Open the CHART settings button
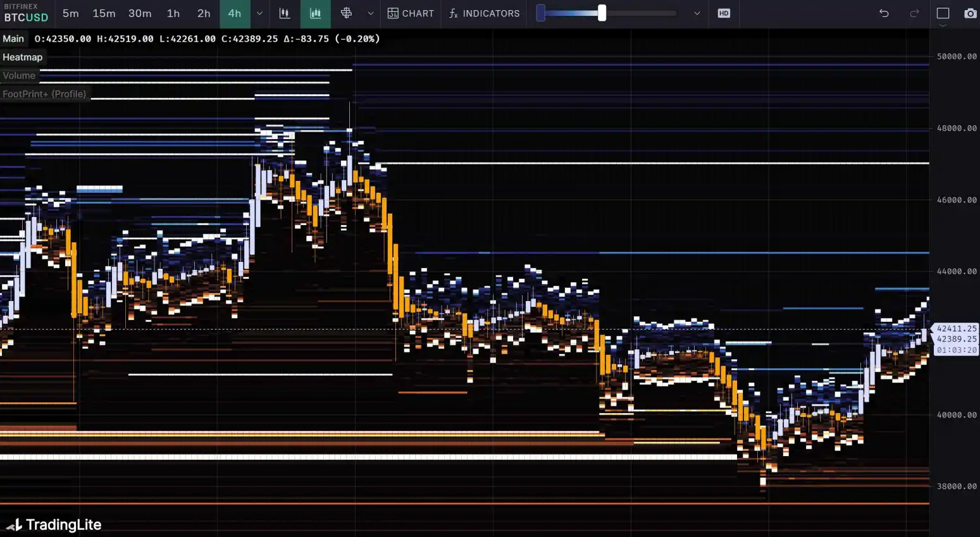The width and height of the screenshot is (980, 537). 411,13
